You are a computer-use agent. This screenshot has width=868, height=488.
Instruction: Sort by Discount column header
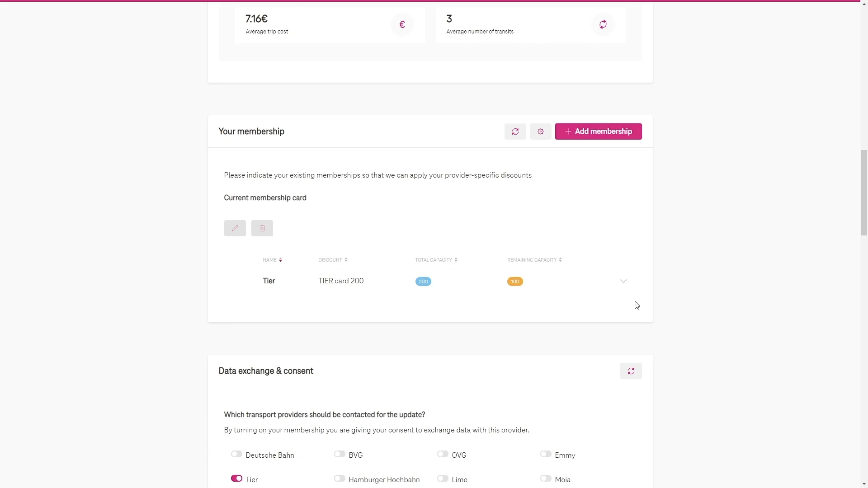point(332,260)
